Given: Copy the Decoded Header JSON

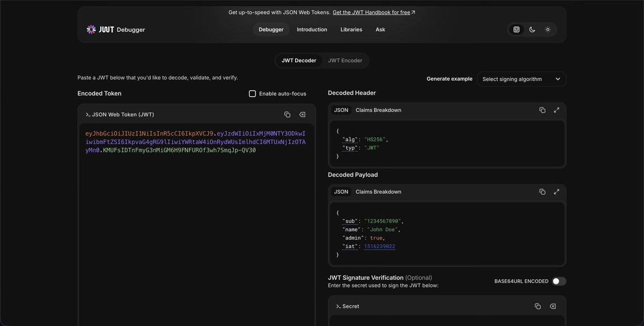Looking at the screenshot, I should (x=542, y=110).
